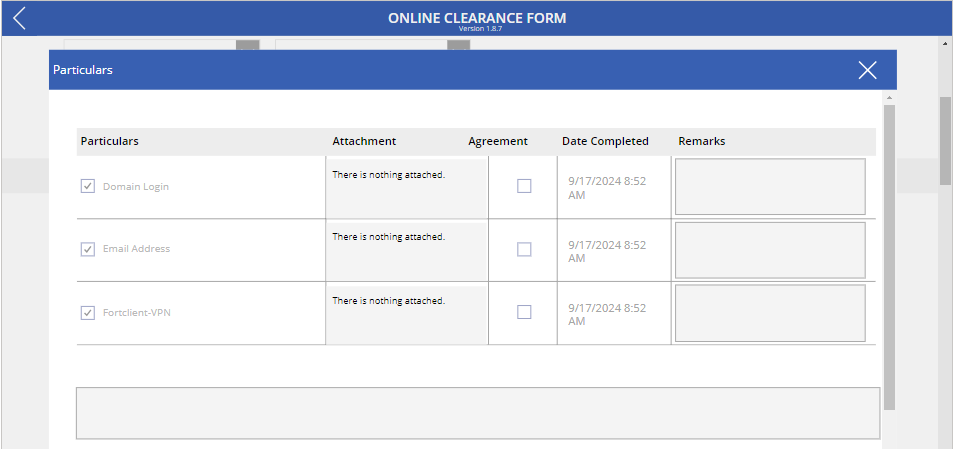The height and width of the screenshot is (449, 953).
Task: Click the dialog's scroll-up arrow
Action: [889, 98]
